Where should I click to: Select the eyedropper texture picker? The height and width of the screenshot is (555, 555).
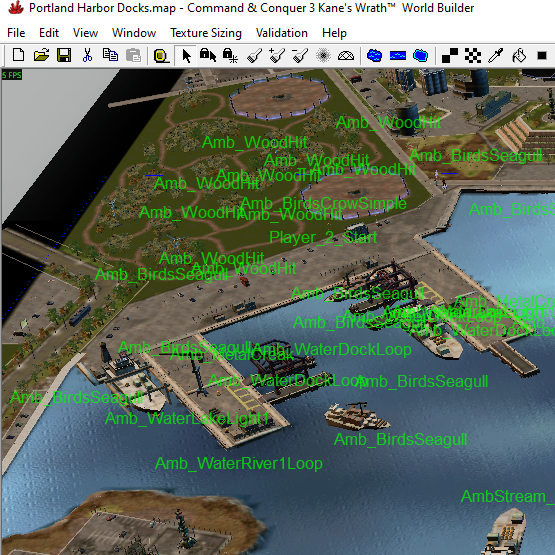496,56
